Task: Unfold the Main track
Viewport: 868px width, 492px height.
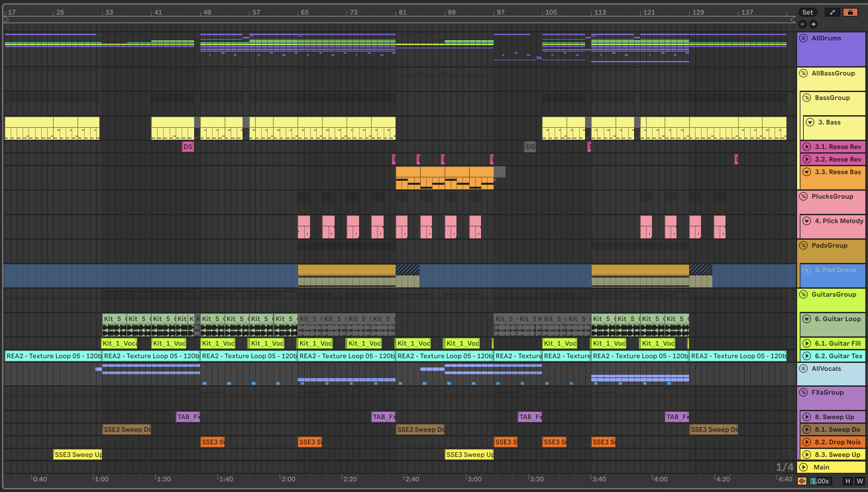Action: (x=804, y=467)
